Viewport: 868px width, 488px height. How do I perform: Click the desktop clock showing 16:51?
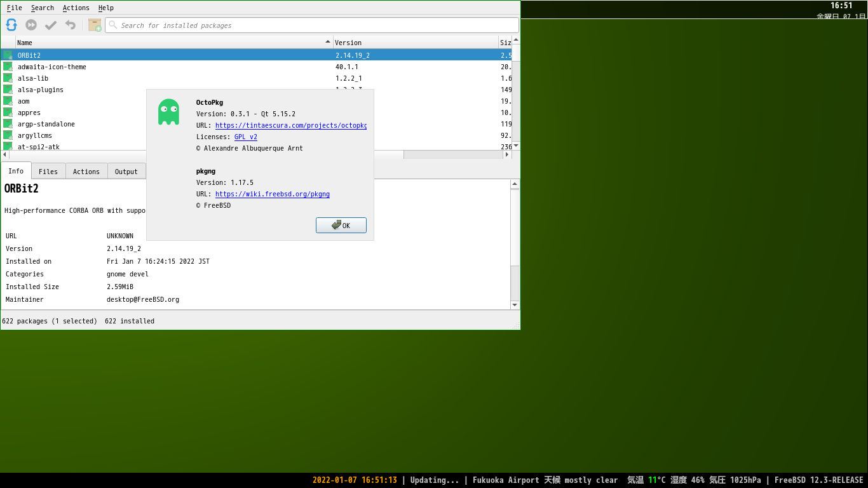coord(841,6)
